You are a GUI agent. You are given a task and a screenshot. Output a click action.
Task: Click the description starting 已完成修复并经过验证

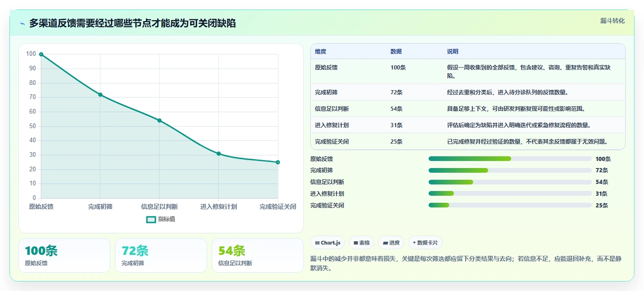coord(528,142)
